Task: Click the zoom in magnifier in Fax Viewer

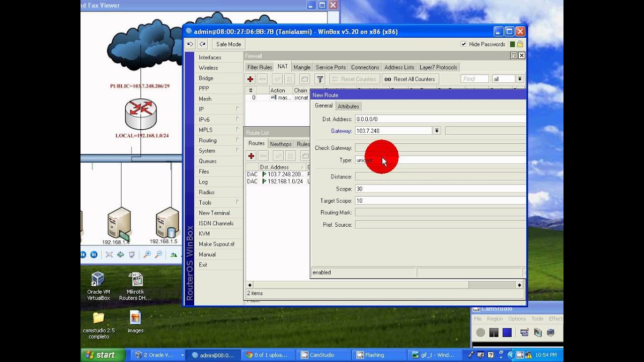Action: coord(147,255)
